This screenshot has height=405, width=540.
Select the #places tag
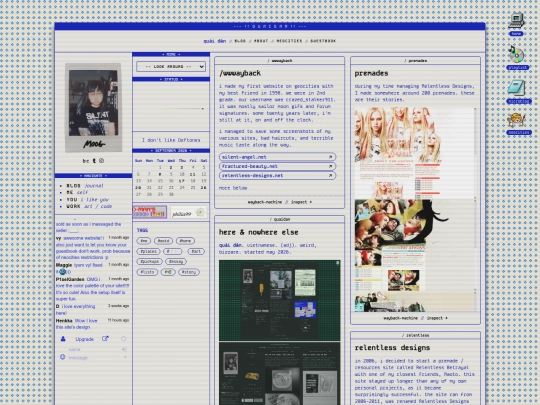pyautogui.click(x=148, y=251)
